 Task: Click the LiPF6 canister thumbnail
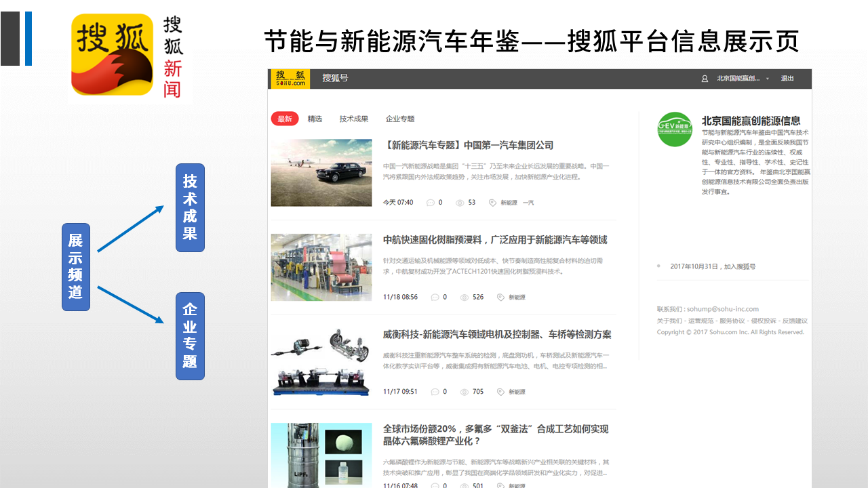321,455
